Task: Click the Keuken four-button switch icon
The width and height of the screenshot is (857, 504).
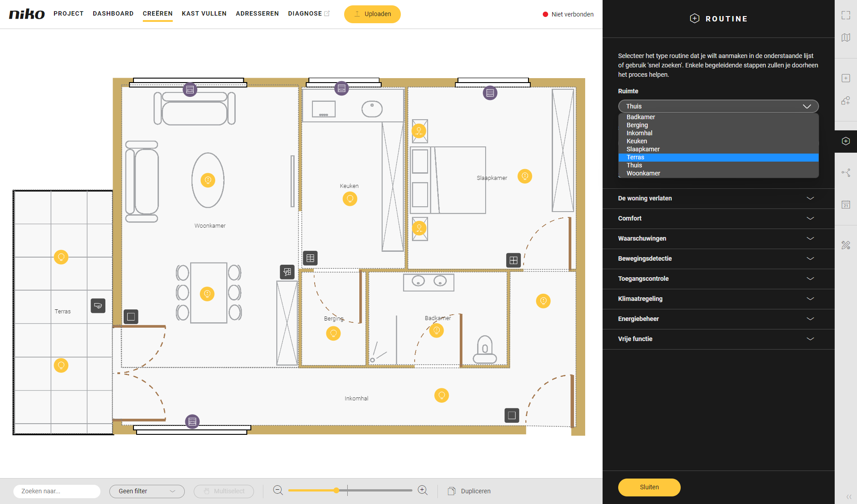Action: click(310, 258)
